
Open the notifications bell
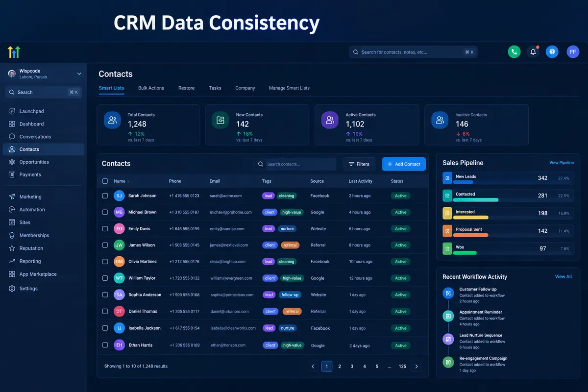[533, 51]
